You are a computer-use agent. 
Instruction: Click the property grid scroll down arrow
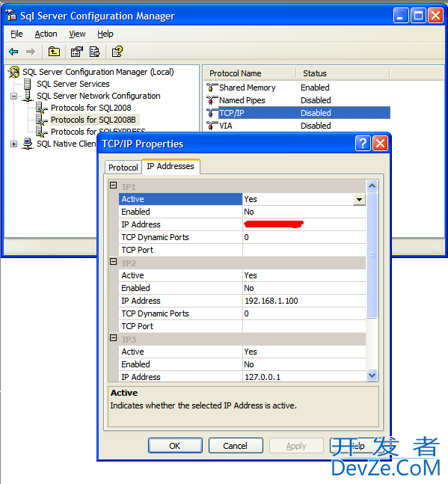click(372, 376)
